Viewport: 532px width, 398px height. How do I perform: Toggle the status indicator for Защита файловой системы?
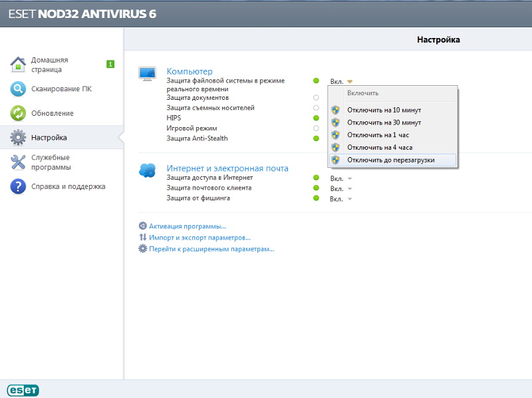[x=317, y=81]
